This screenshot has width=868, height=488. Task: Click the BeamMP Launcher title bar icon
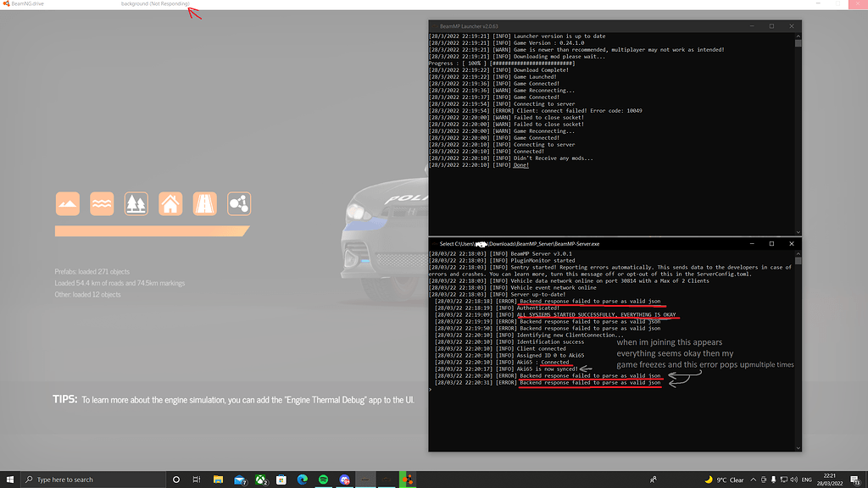point(434,25)
